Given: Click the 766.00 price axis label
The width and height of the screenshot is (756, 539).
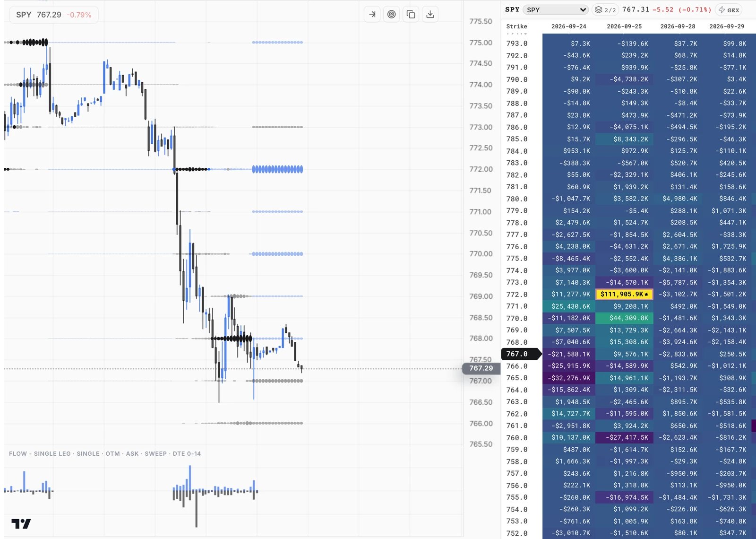Looking at the screenshot, I should tap(481, 424).
